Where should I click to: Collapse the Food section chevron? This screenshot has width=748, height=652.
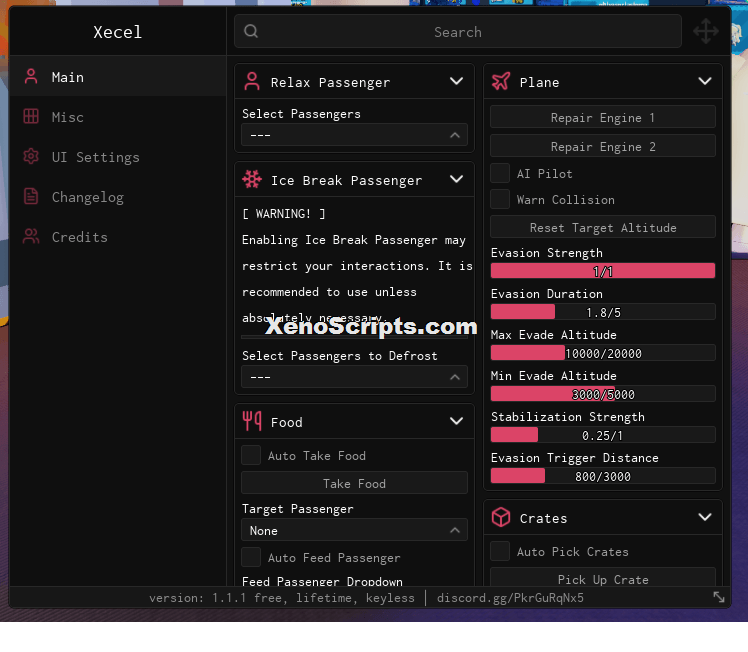click(x=457, y=421)
